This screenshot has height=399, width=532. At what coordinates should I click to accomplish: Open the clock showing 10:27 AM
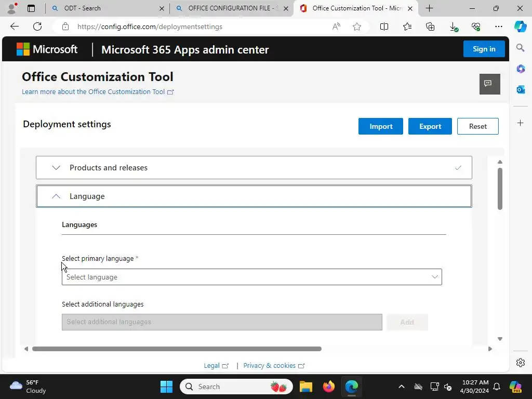point(475,387)
